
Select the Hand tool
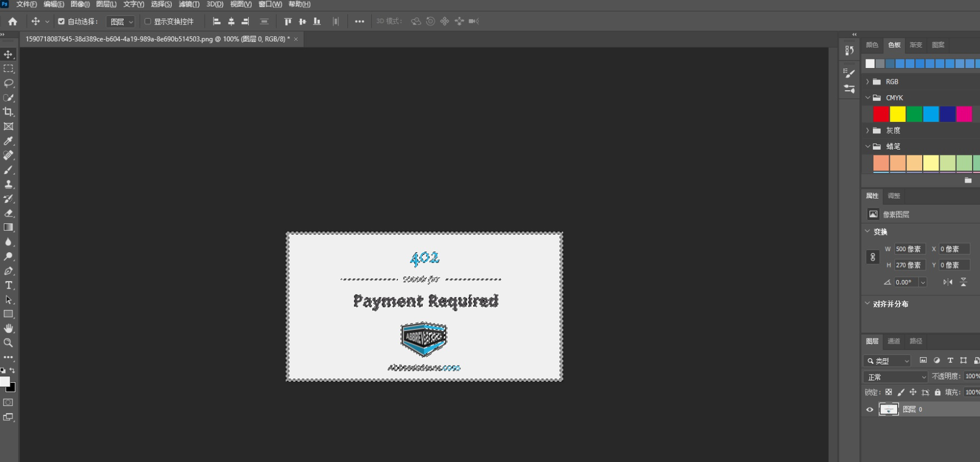[9, 329]
